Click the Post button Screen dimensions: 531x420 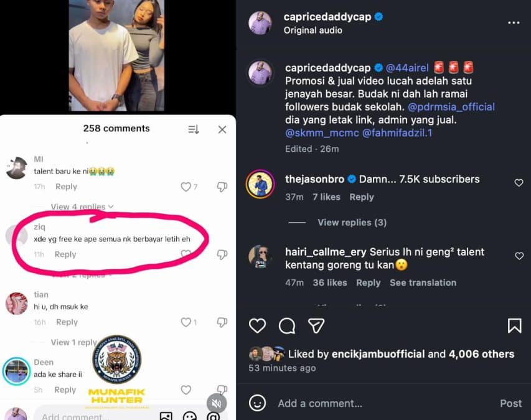(510, 403)
